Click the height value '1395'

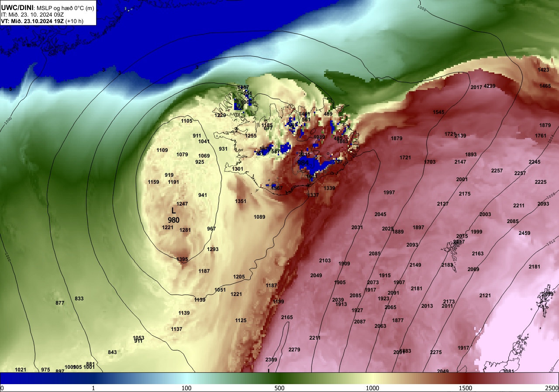point(182,259)
